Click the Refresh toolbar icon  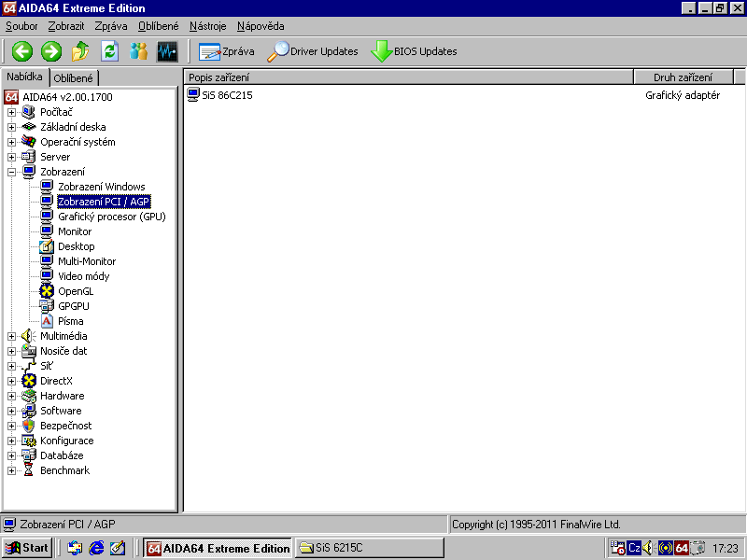pyautogui.click(x=109, y=51)
